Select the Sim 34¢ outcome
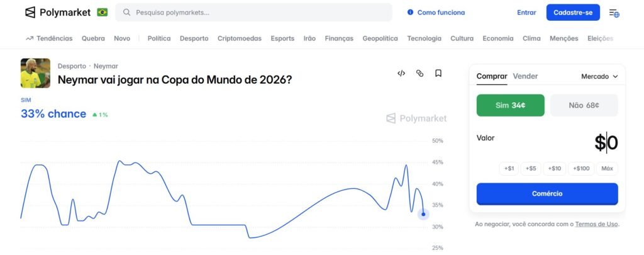Screen dimensions: 644x255 coord(509,105)
